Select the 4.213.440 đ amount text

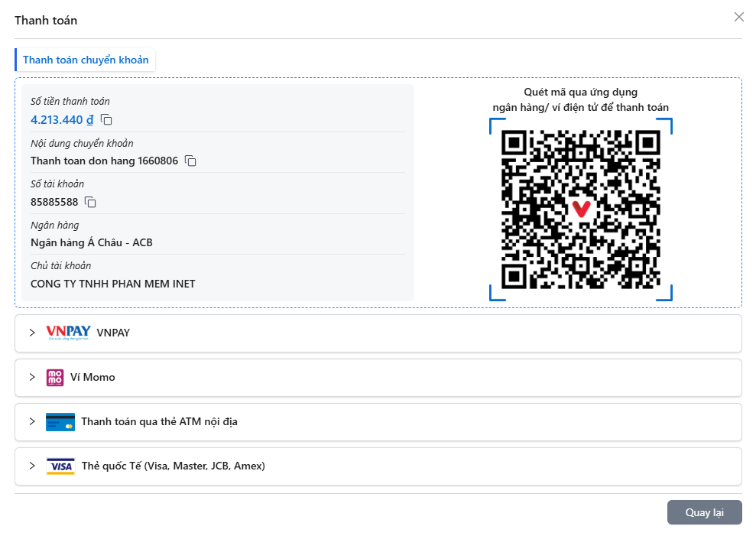[62, 119]
